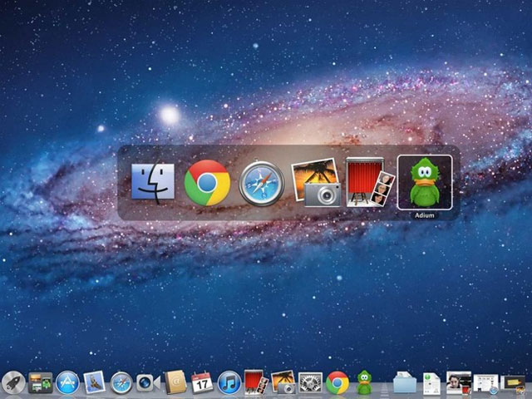Open System Preferences gear in Dock
Image resolution: width=532 pixels, height=399 pixels.
pyautogui.click(x=310, y=382)
